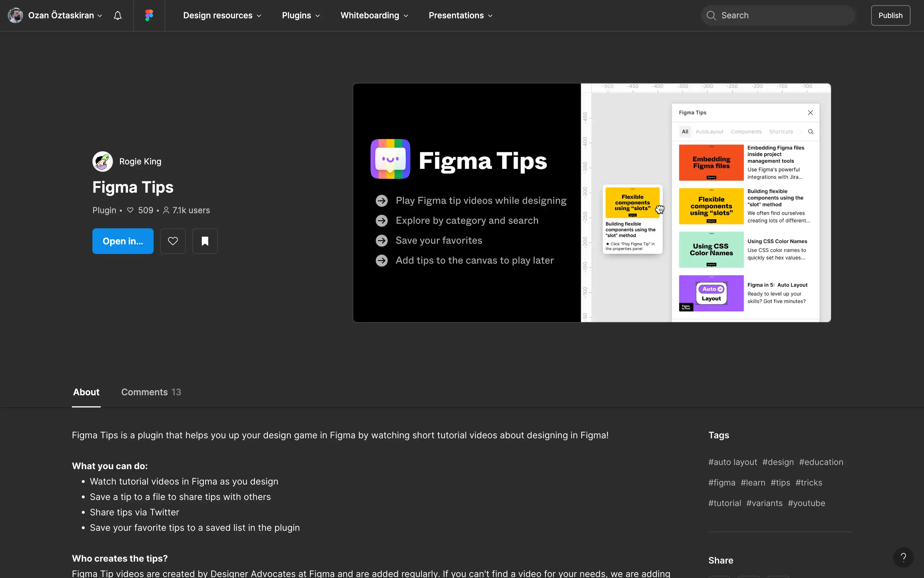Click search icon inside Figma Tips panel
924x578 pixels.
coord(811,132)
